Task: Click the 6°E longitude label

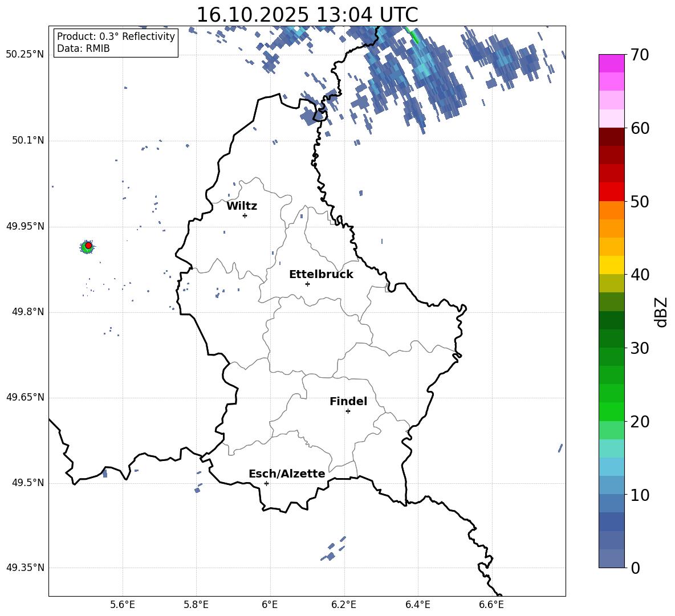Action: pos(270,605)
